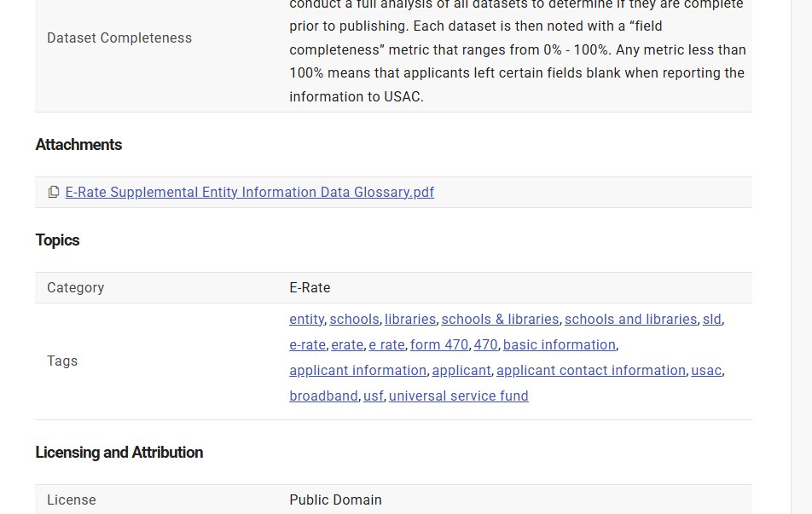Click the 'applicant contact information' tag
Screen dimensions: 812x514
pyautogui.click(x=590, y=370)
